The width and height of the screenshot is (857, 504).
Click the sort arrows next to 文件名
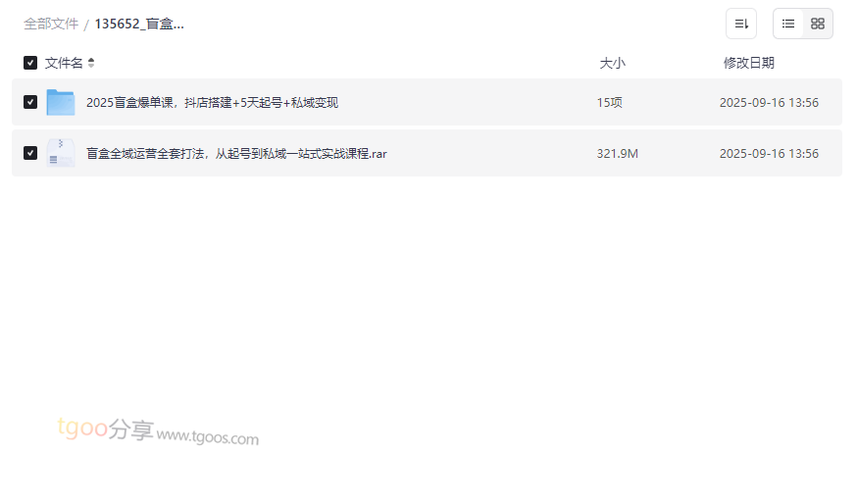pos(91,63)
